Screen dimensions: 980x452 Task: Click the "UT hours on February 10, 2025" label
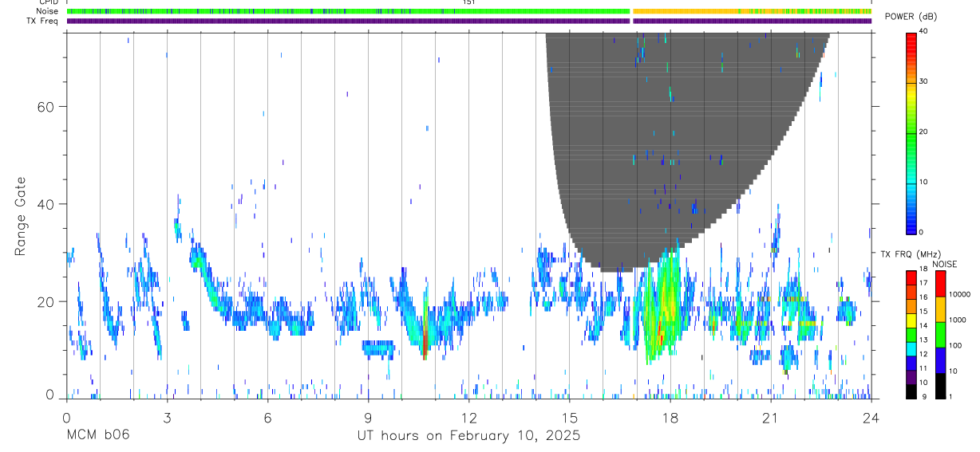(468, 436)
